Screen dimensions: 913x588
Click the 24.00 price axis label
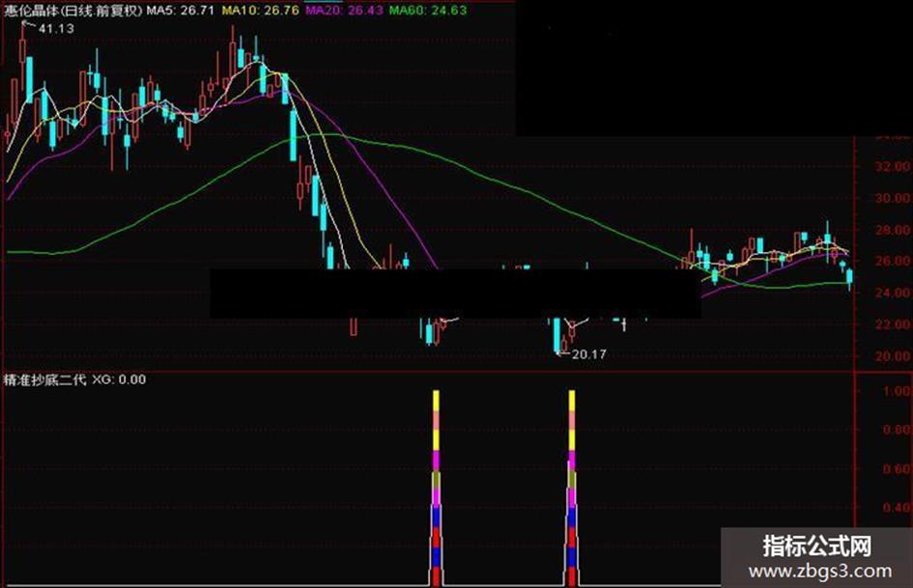click(893, 293)
